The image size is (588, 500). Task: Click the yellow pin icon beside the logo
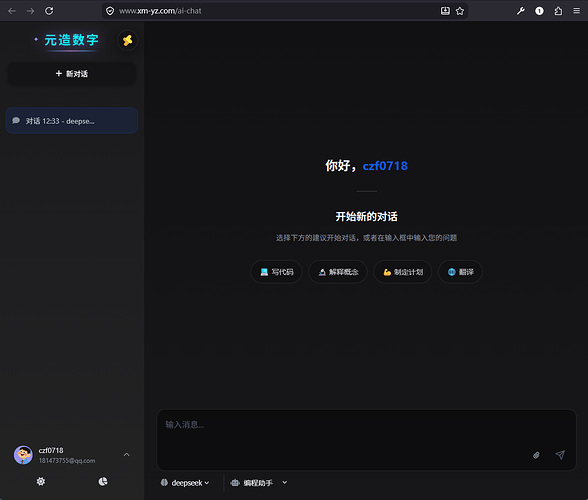[x=128, y=40]
